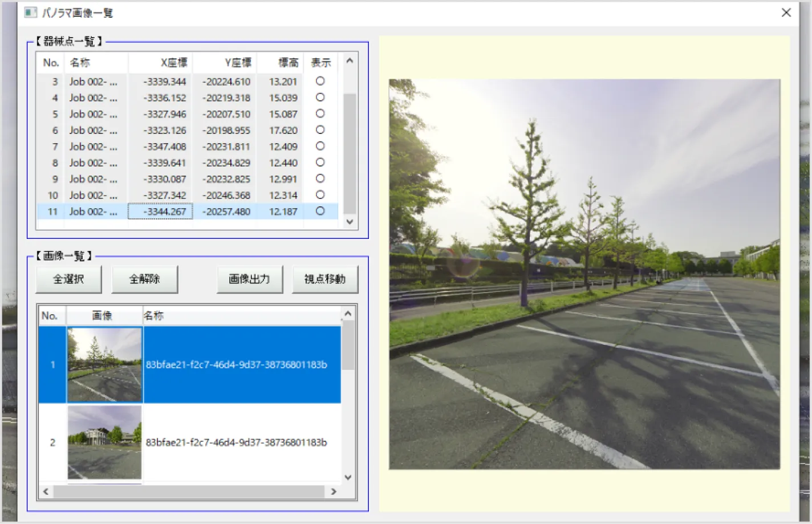The height and width of the screenshot is (524, 812).
Task: Select X coordinate cell -3344.267
Action: [161, 212]
